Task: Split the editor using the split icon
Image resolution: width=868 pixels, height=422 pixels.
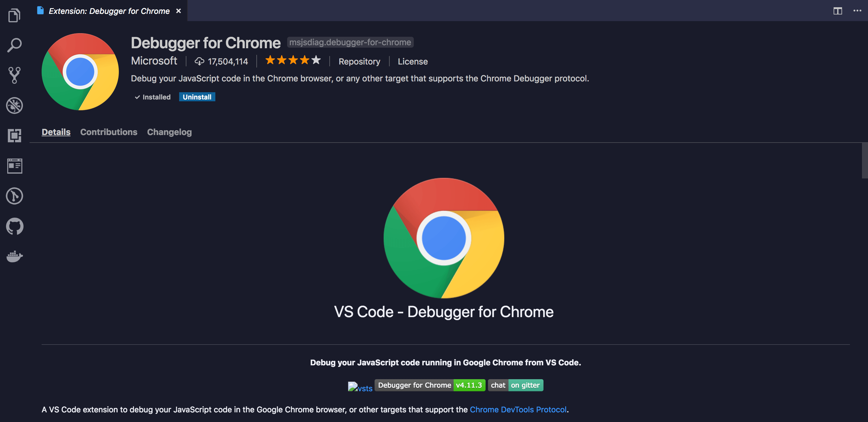Action: (x=838, y=11)
